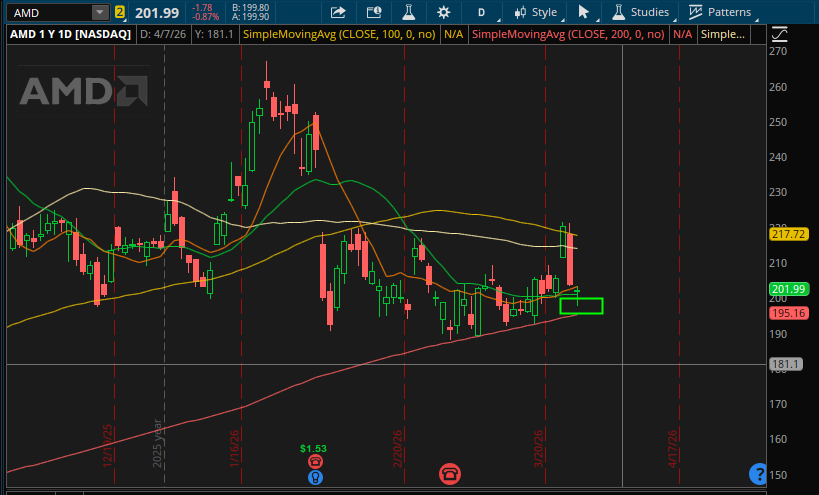The image size is (819, 495).
Task: Click the 4/17/26 expiration date marker
Action: [x=672, y=449]
